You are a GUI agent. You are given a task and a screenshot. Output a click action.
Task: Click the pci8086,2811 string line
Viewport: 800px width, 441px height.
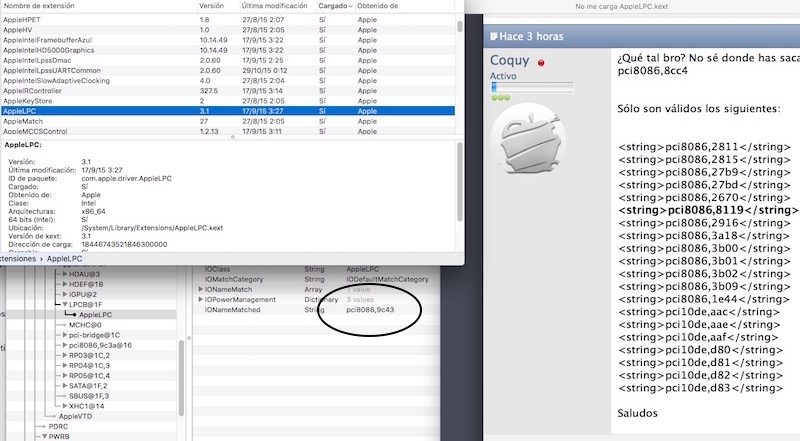point(704,146)
